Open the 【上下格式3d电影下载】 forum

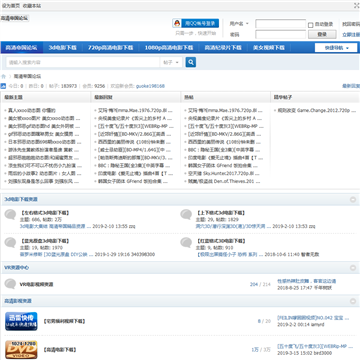pyautogui.click(x=220, y=213)
